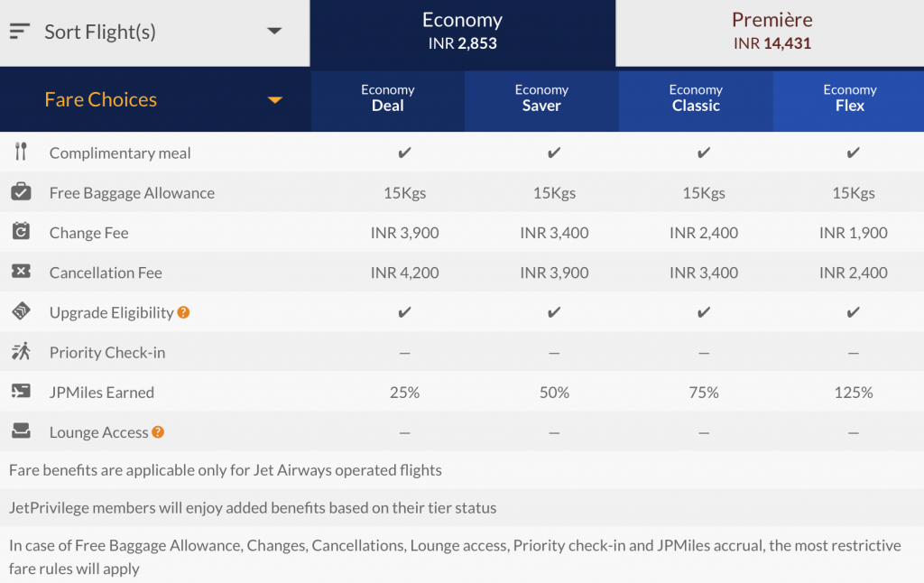Click the Lounge Access sofa icon

21,431
